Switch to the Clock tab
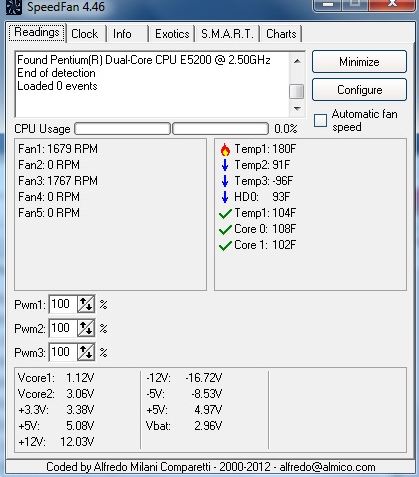This screenshot has height=477, width=419. (x=85, y=34)
